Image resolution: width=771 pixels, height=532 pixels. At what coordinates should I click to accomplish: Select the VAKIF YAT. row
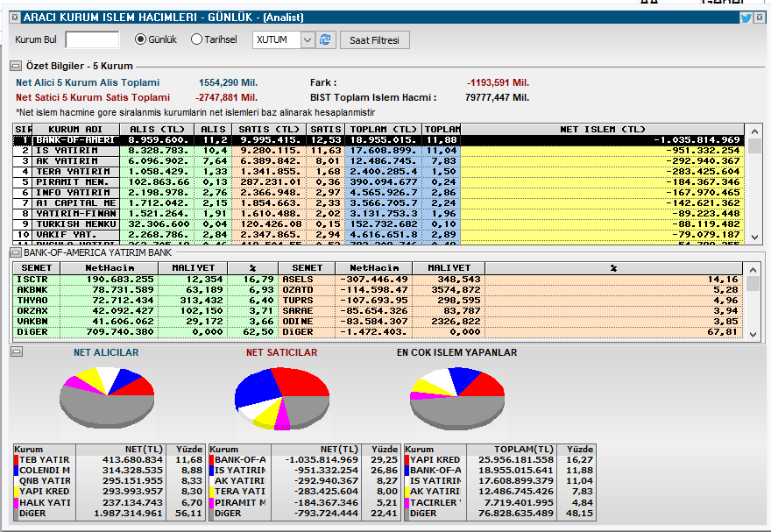pos(378,235)
